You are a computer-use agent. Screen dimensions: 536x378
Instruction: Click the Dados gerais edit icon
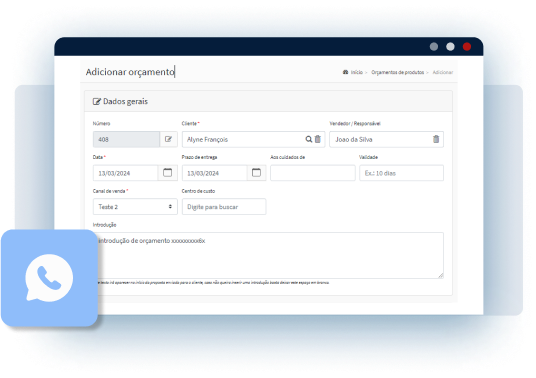[x=97, y=102]
